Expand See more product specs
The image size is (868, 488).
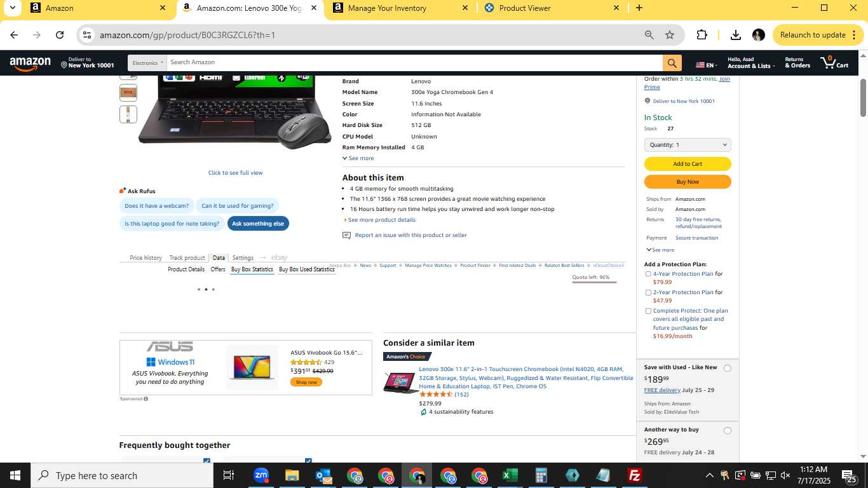point(358,158)
